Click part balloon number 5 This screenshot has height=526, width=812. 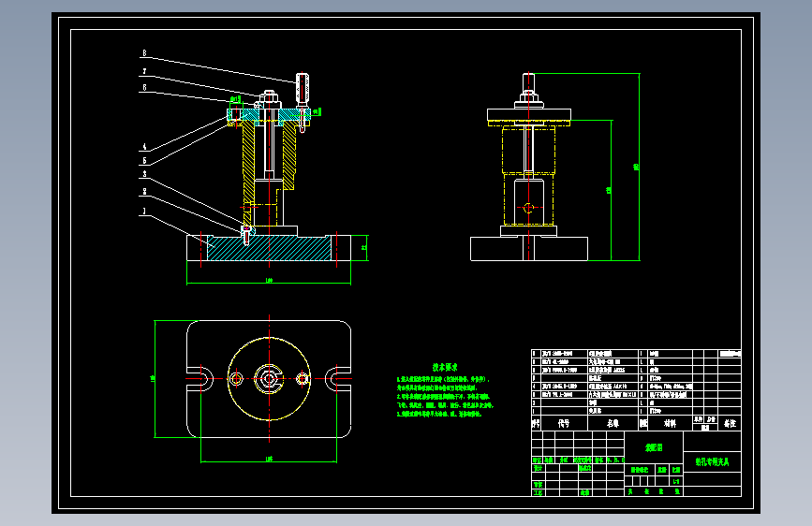pyautogui.click(x=144, y=160)
